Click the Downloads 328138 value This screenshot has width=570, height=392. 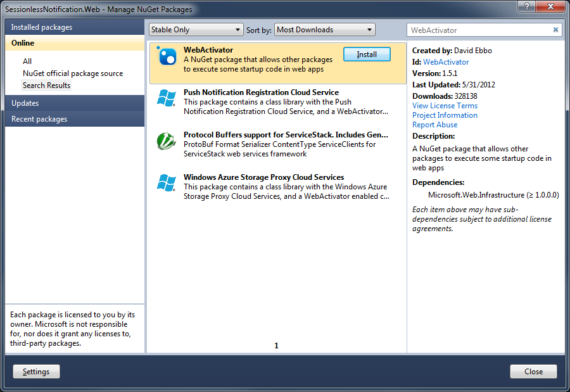pos(465,96)
